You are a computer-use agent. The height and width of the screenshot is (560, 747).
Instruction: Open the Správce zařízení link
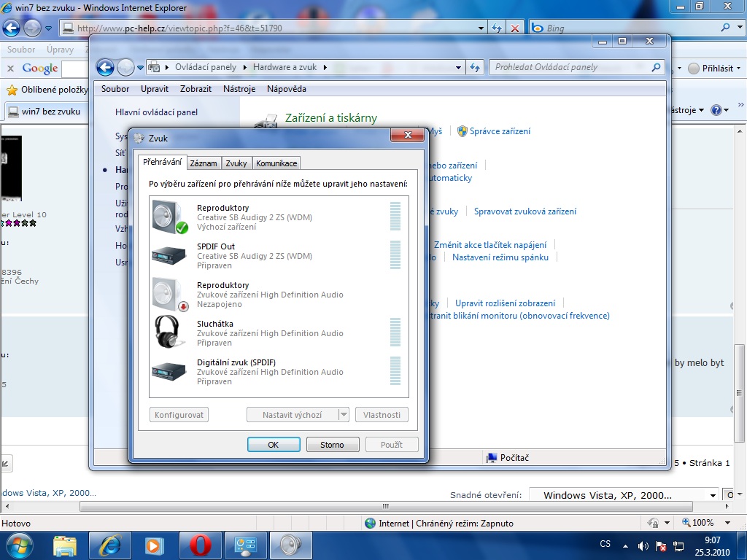pyautogui.click(x=500, y=131)
